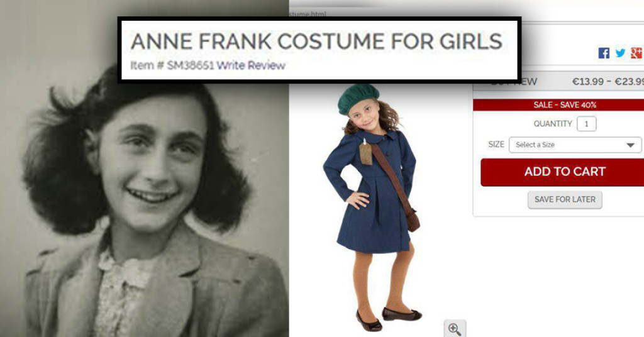Click the Quantity label
The width and height of the screenshot is (644, 337).
553,124
